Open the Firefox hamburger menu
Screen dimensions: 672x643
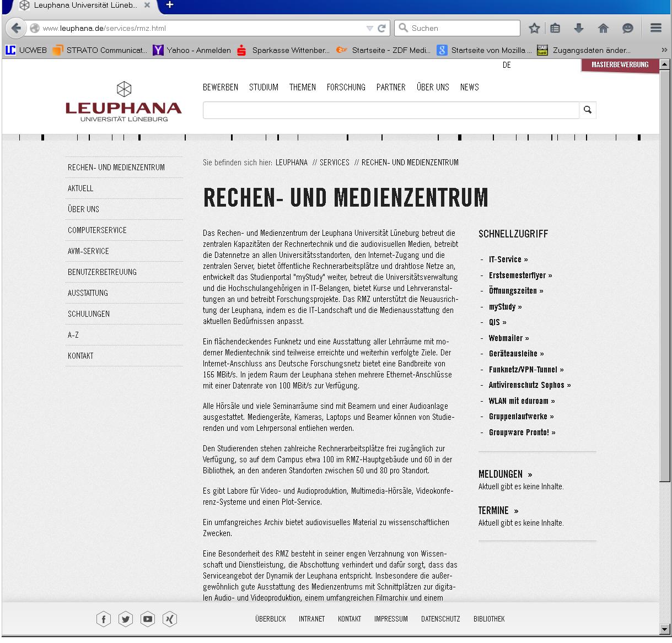coord(655,28)
